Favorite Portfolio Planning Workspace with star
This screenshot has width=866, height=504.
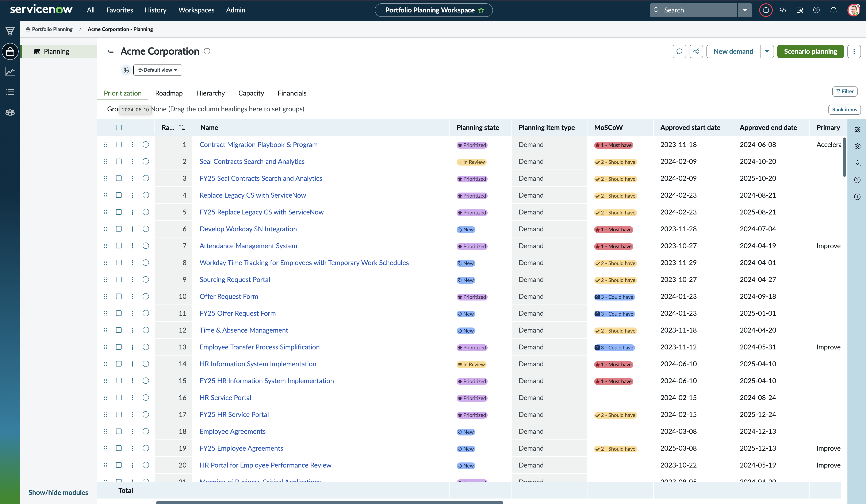pyautogui.click(x=481, y=10)
